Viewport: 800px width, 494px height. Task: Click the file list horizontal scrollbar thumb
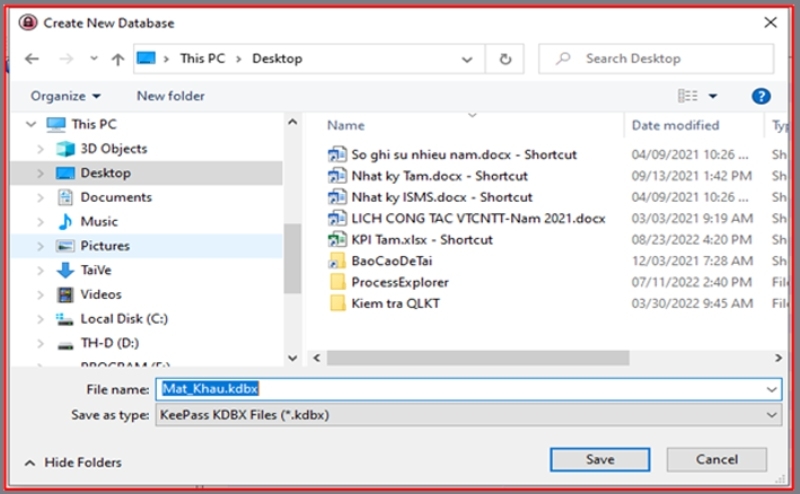(478, 358)
